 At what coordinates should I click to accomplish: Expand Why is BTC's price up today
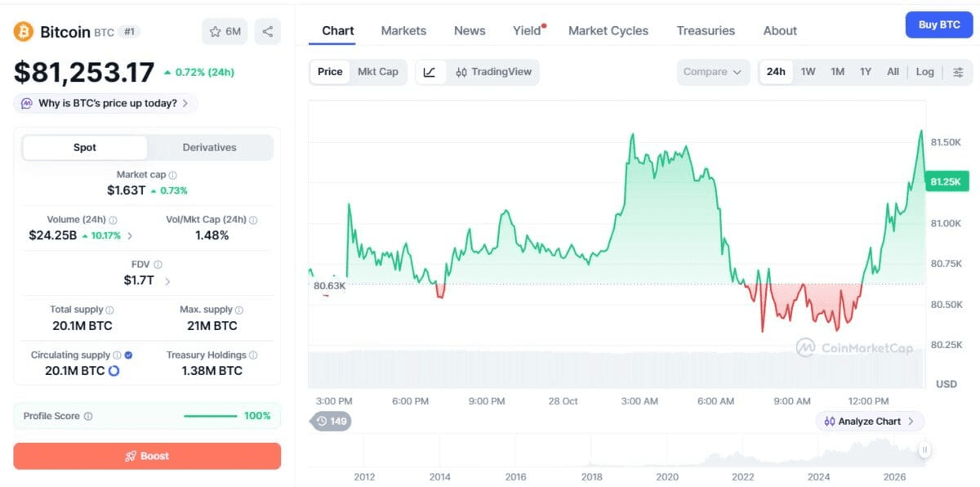pyautogui.click(x=106, y=104)
